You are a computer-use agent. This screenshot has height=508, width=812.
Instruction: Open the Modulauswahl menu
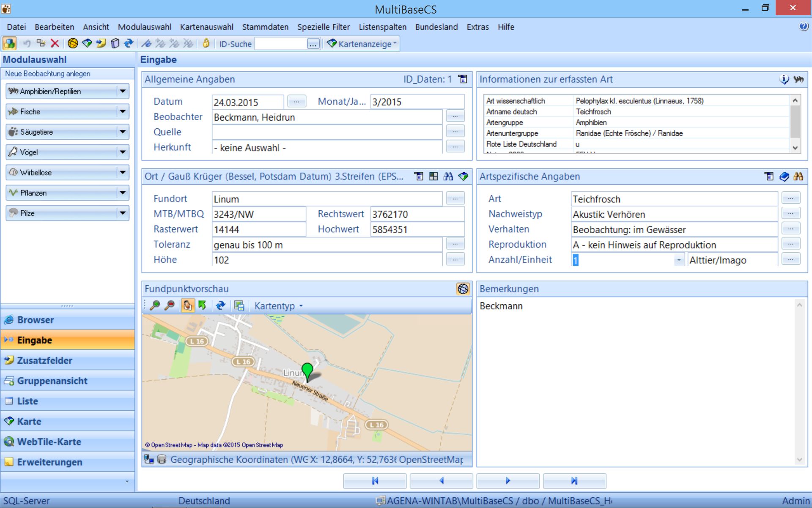[144, 27]
